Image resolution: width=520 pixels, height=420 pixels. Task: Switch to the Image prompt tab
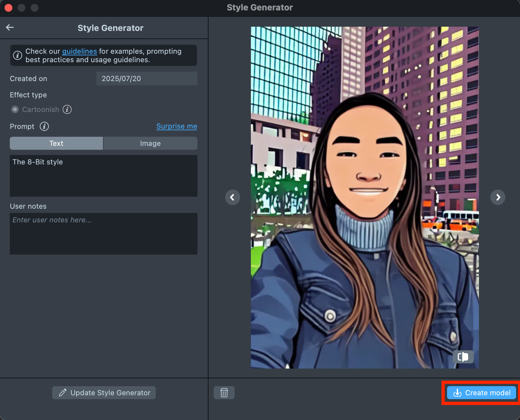150,143
